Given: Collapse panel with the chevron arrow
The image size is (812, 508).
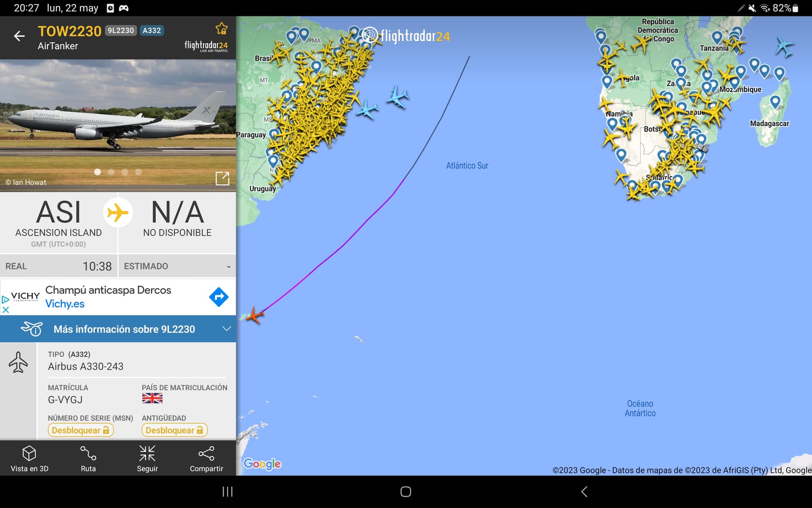Looking at the screenshot, I should (227, 329).
